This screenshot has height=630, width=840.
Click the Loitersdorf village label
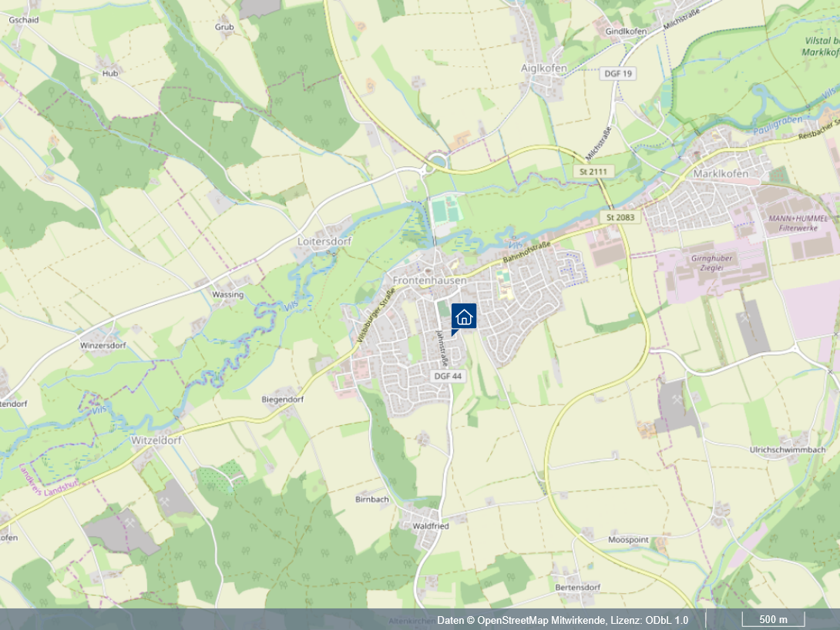[x=324, y=241]
